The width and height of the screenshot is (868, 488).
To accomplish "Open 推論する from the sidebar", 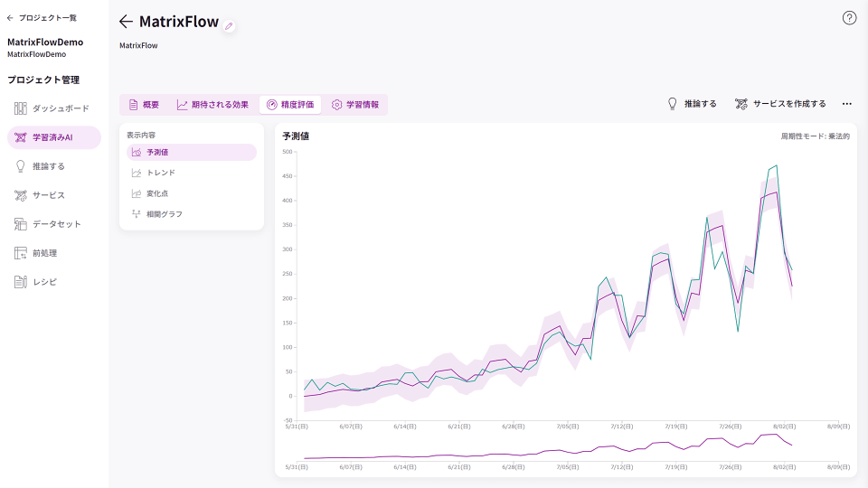I will pyautogui.click(x=54, y=166).
